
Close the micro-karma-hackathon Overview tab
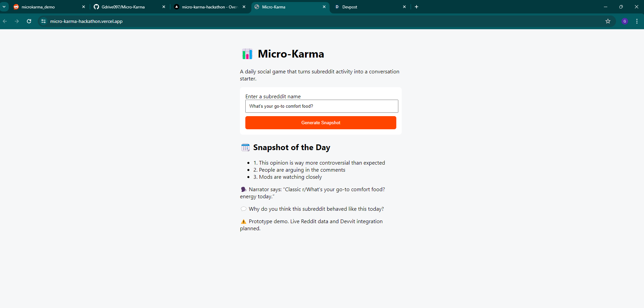click(x=244, y=7)
